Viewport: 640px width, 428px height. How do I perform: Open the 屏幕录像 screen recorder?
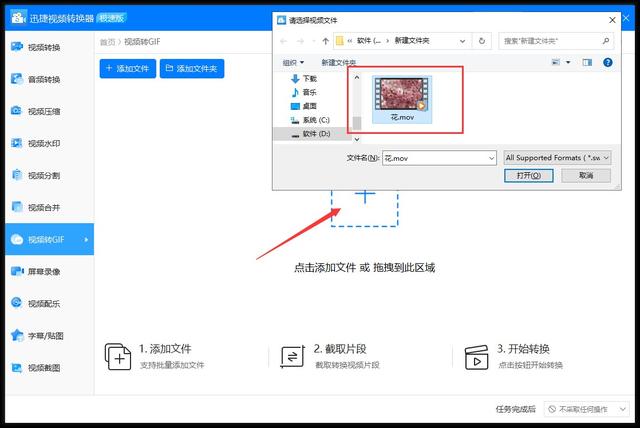click(43, 271)
